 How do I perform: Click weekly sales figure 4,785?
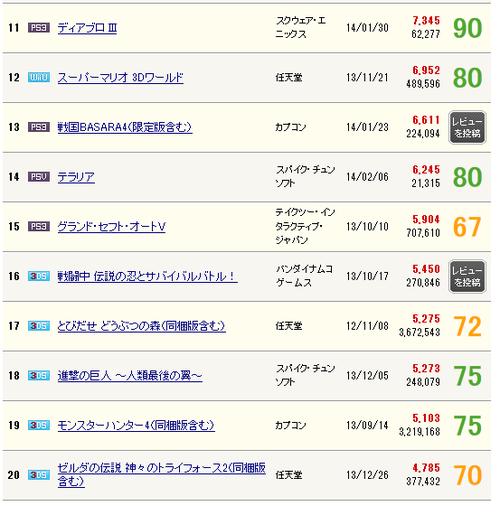(426, 468)
